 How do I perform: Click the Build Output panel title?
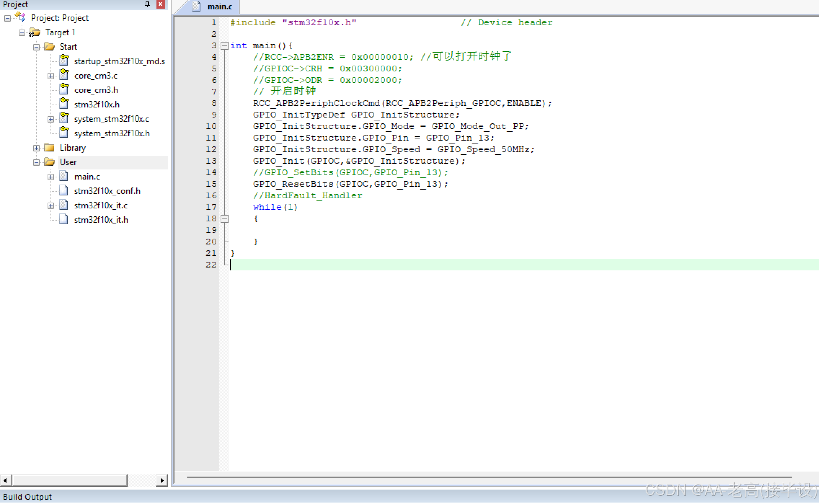click(x=27, y=497)
